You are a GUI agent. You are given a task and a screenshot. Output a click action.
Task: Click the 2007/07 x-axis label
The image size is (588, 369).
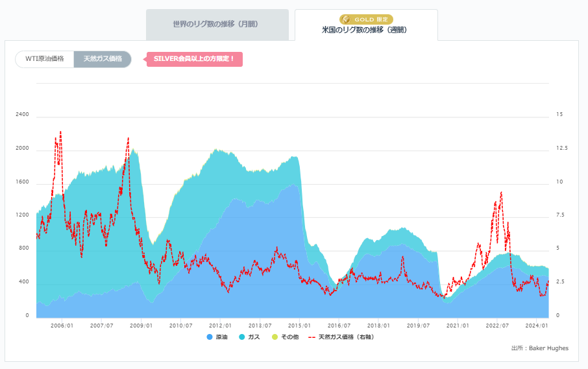click(102, 326)
